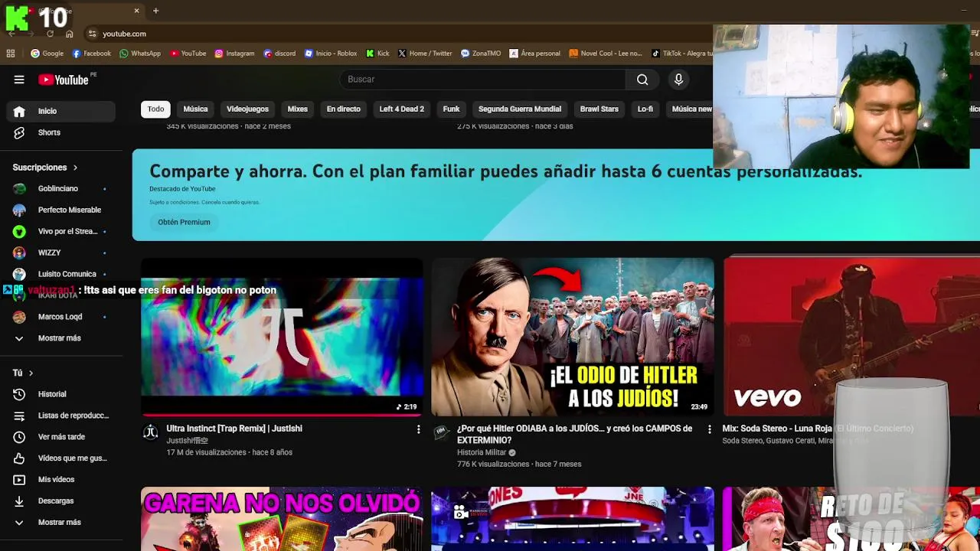
Task: Open the ¿Por qué Hitler ODIABA title link
Action: pyautogui.click(x=574, y=435)
